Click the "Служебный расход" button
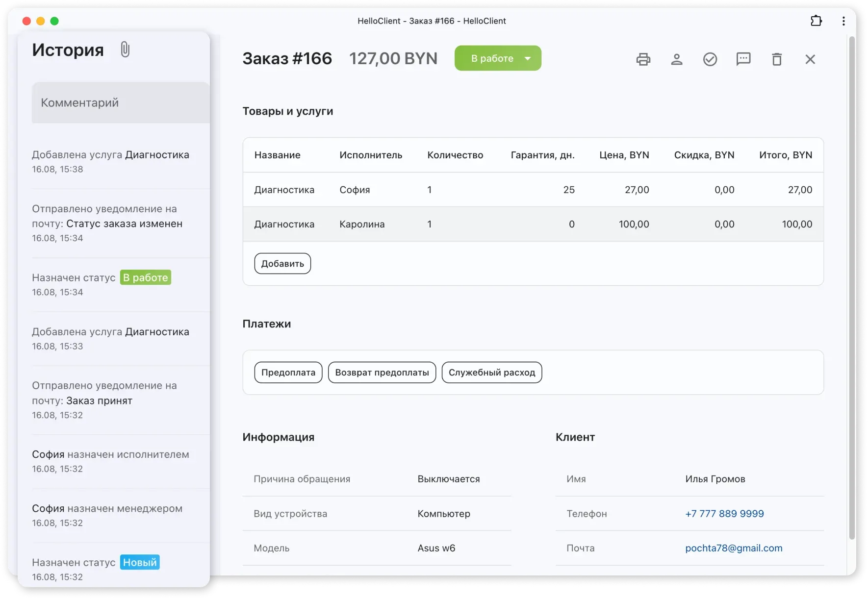The image size is (868, 599). [491, 373]
